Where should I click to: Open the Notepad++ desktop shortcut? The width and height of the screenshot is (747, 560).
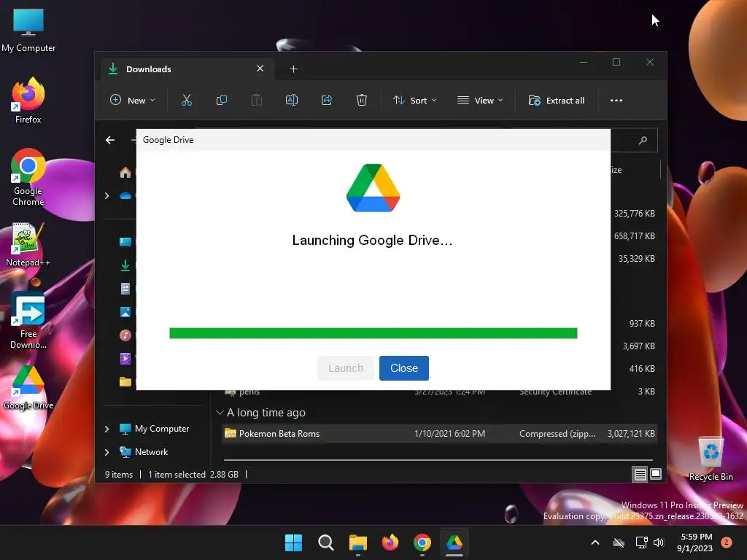[28, 245]
